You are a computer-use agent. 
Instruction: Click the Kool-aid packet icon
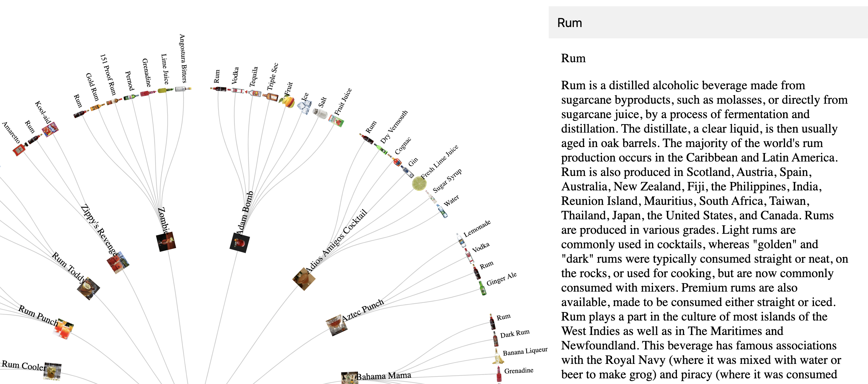click(50, 129)
